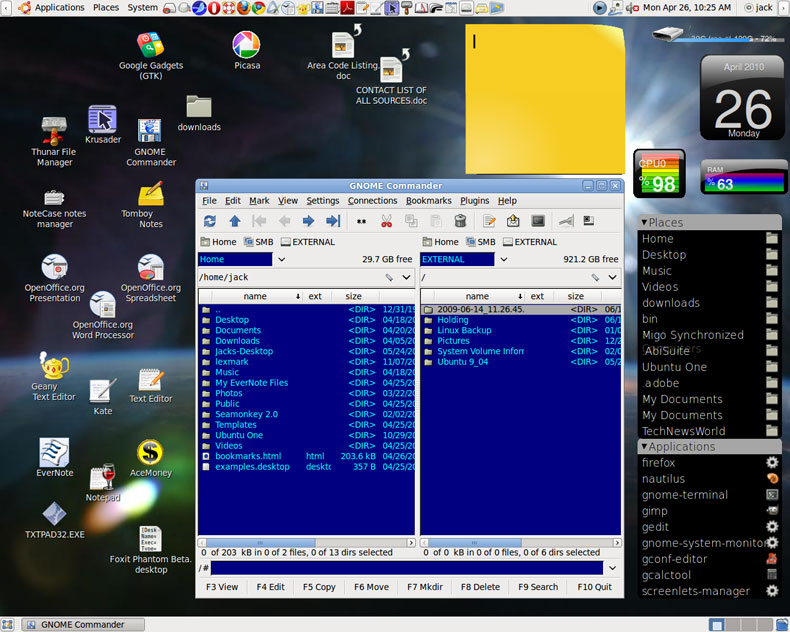Click the edit file pencil icon
This screenshot has height=632, width=790.
coord(489,221)
